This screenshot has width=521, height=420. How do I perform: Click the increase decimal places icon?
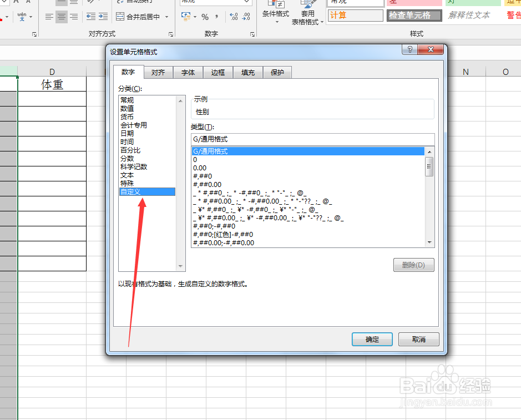[x=234, y=17]
